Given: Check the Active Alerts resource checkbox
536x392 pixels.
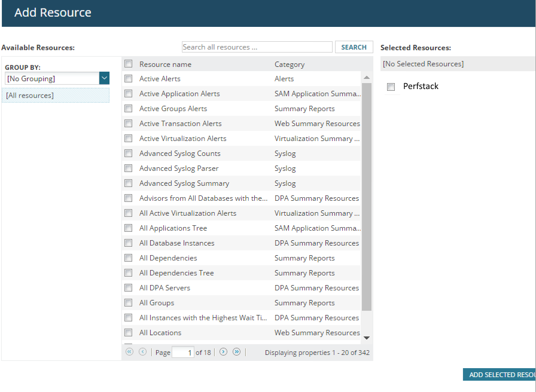Looking at the screenshot, I should pos(128,79).
